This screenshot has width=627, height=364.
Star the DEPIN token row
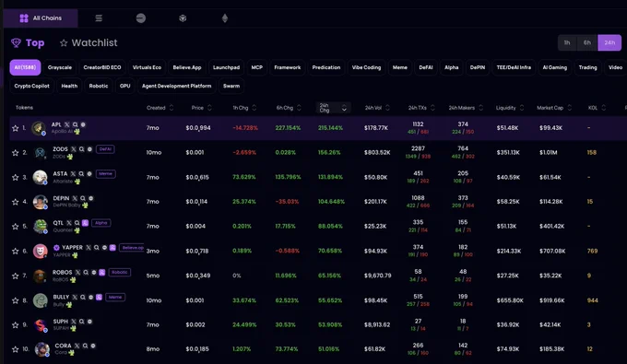click(x=15, y=202)
